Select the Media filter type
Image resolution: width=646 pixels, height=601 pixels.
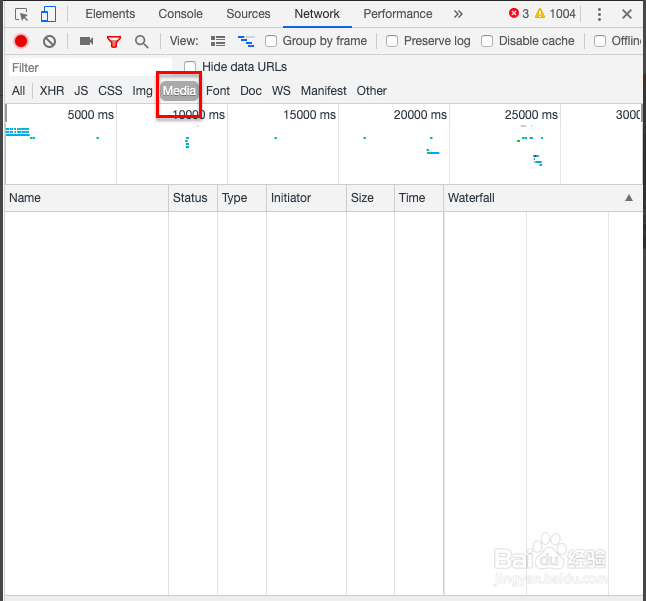coord(179,91)
